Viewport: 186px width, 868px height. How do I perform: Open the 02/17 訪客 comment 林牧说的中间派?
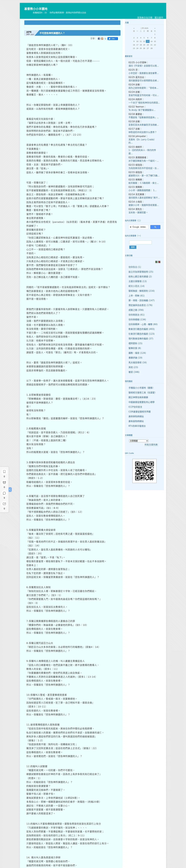pyautogui.click(x=142, y=132)
